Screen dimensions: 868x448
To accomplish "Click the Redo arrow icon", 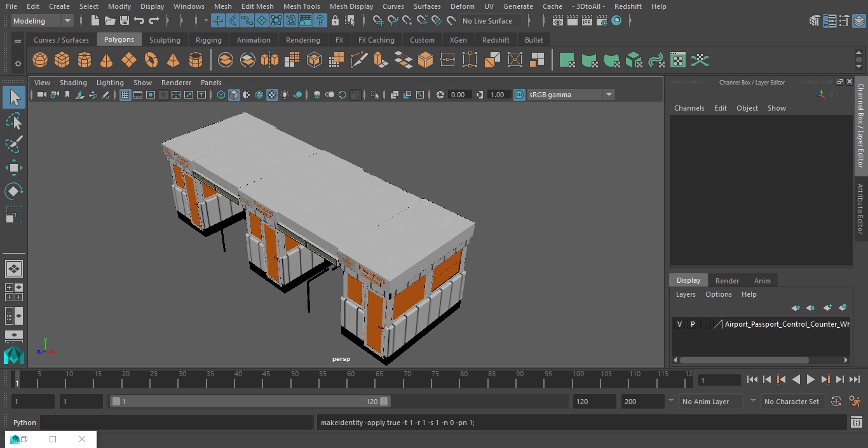I will click(154, 21).
